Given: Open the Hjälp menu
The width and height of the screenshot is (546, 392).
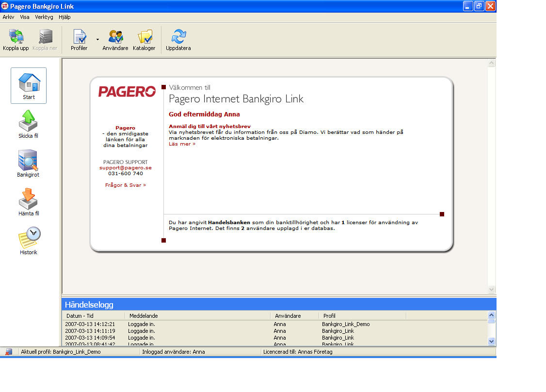Looking at the screenshot, I should [64, 17].
